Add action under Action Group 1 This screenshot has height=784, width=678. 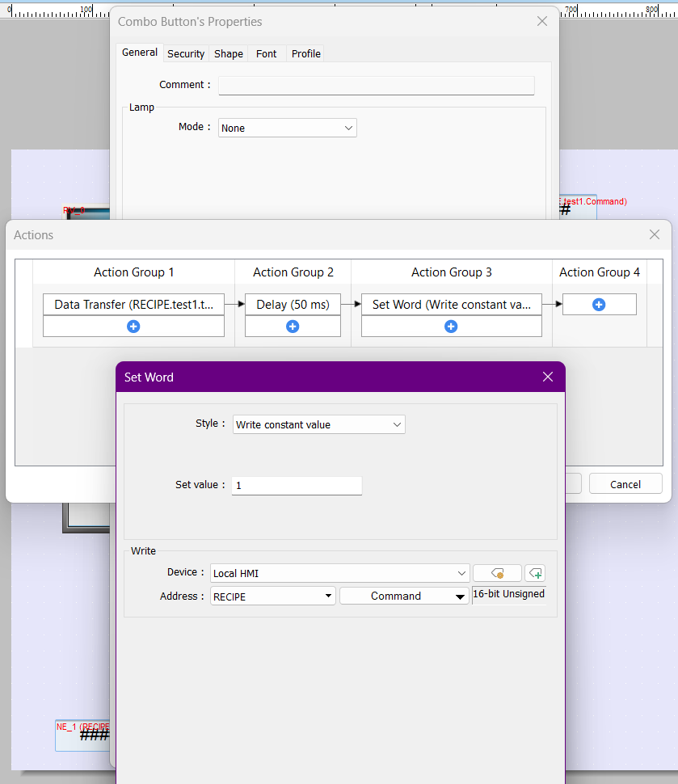click(133, 327)
